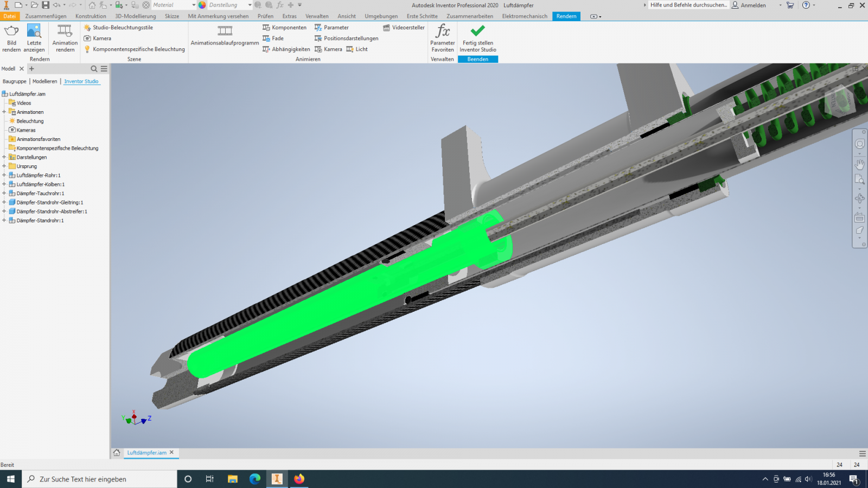The image size is (868, 488).
Task: Expand Dämpfer-Tauchrohr:1 component
Action: coord(4,194)
